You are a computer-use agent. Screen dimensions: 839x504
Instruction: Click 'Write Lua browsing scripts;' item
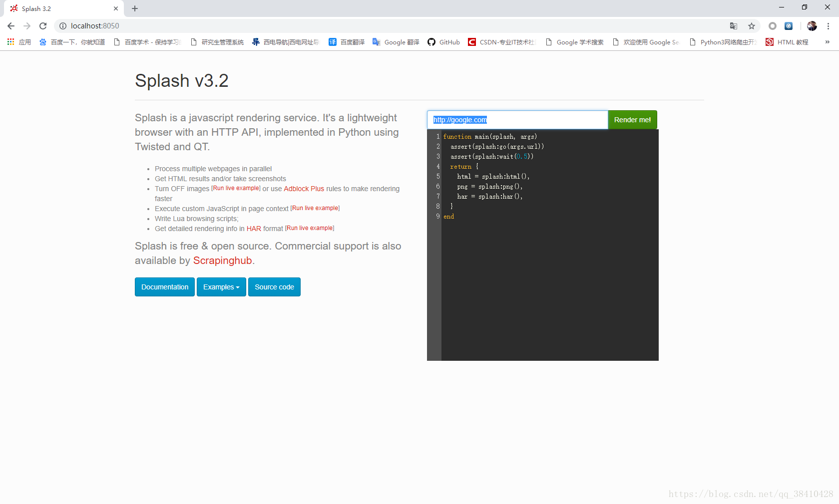197,219
